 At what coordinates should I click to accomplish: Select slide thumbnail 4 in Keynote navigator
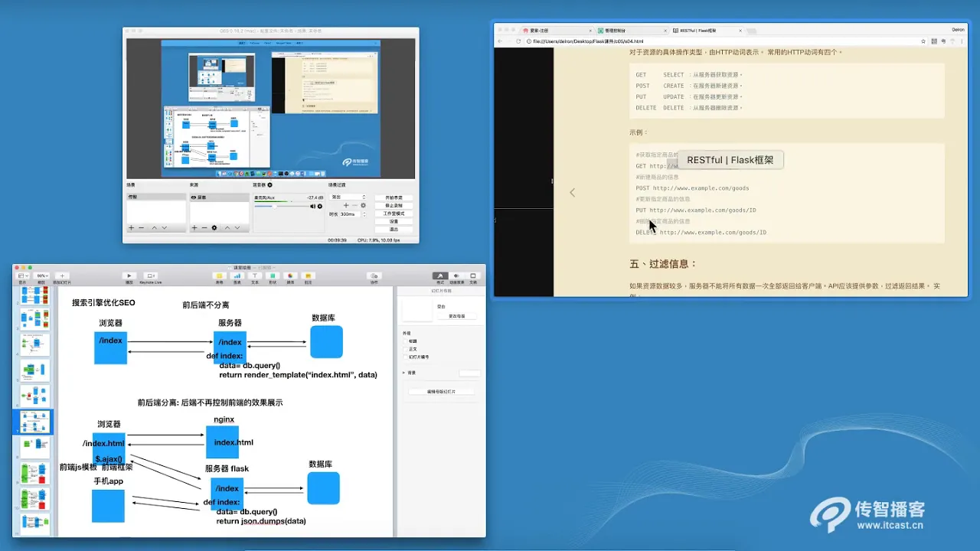click(35, 344)
